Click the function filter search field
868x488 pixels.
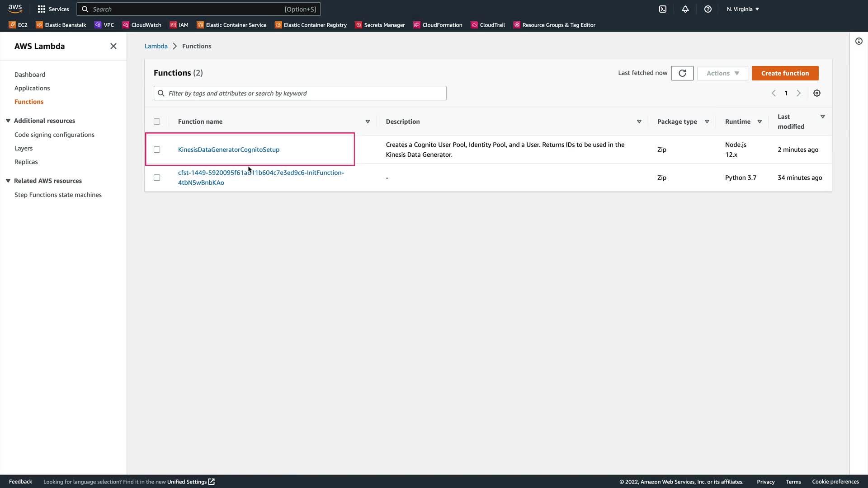[300, 93]
